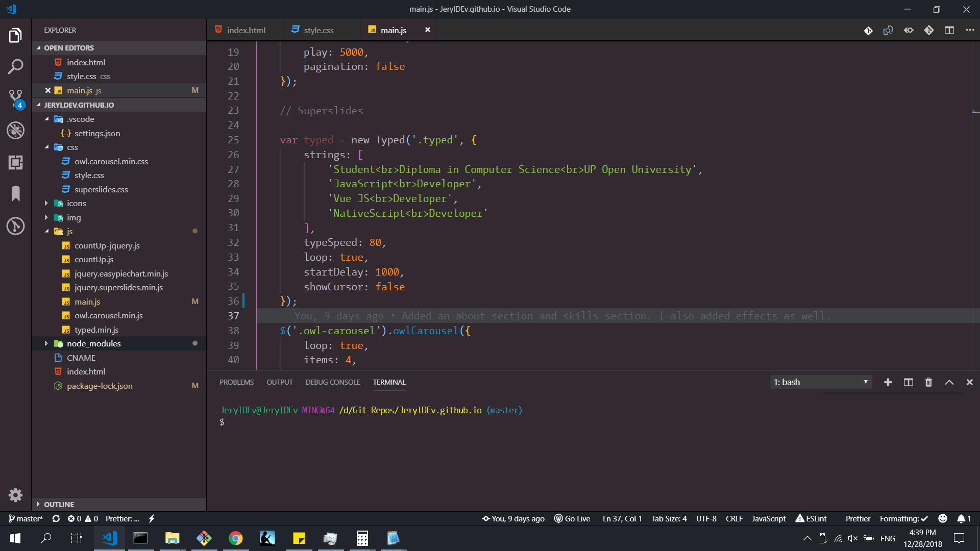Start Go Live server
980x551 pixels.
[572, 518]
